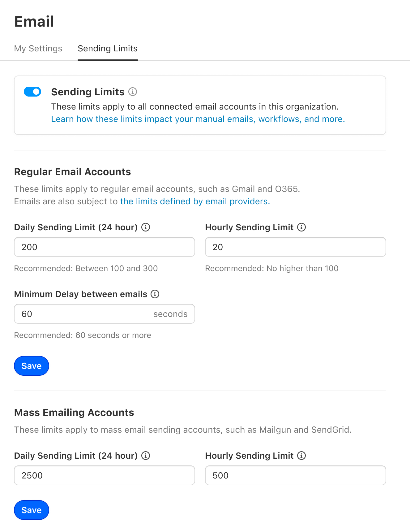Click info icon for Regular Daily Sending Limit
410x532 pixels.
[146, 227]
